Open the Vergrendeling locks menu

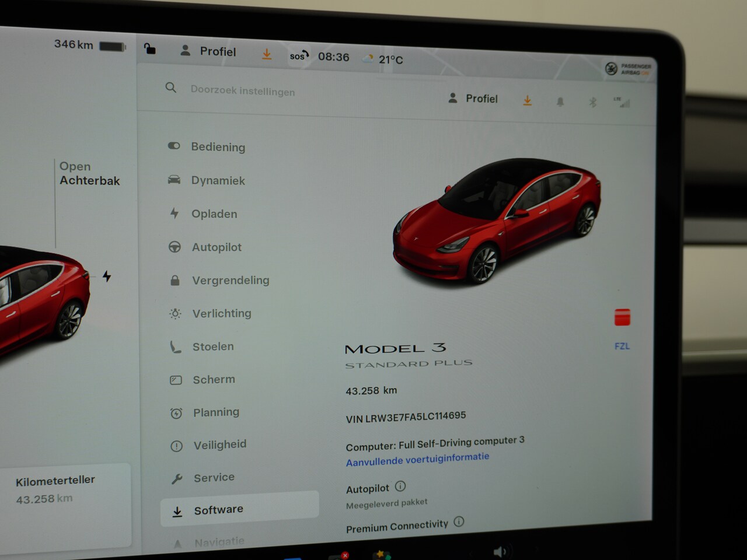(231, 281)
